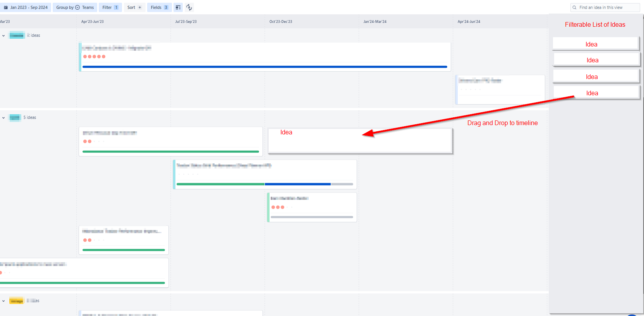This screenshot has width=644, height=316.
Task: Open the idea card rated with three red dots
Action: coord(312,207)
